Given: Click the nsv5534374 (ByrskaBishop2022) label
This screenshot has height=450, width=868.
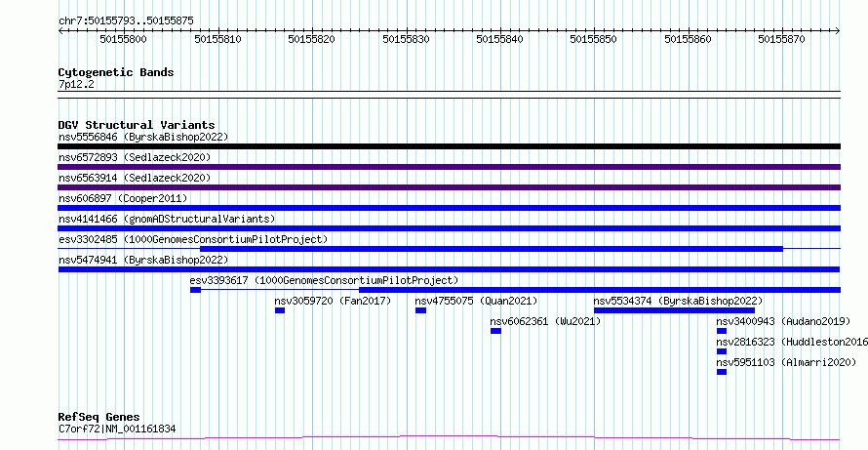Looking at the screenshot, I should click(678, 301).
